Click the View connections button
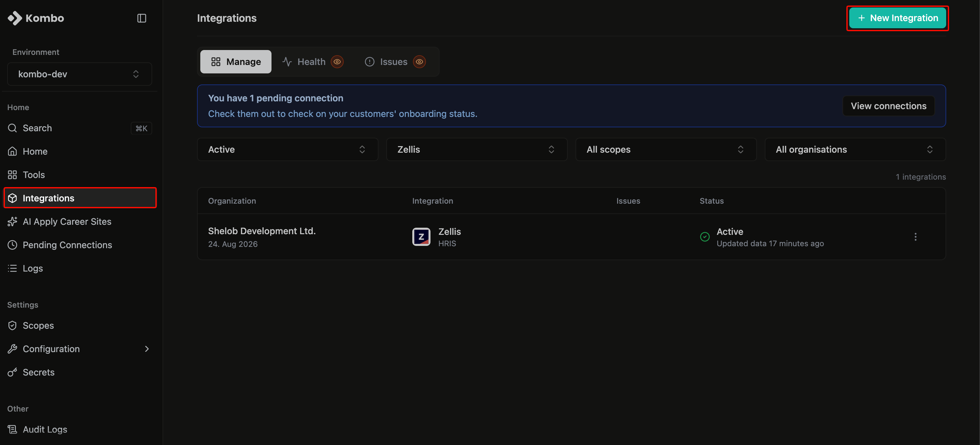Image resolution: width=980 pixels, height=445 pixels. point(888,106)
